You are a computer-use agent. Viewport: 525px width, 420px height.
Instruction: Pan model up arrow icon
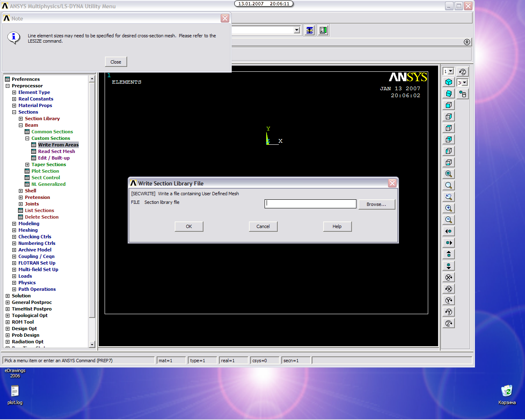(449, 254)
